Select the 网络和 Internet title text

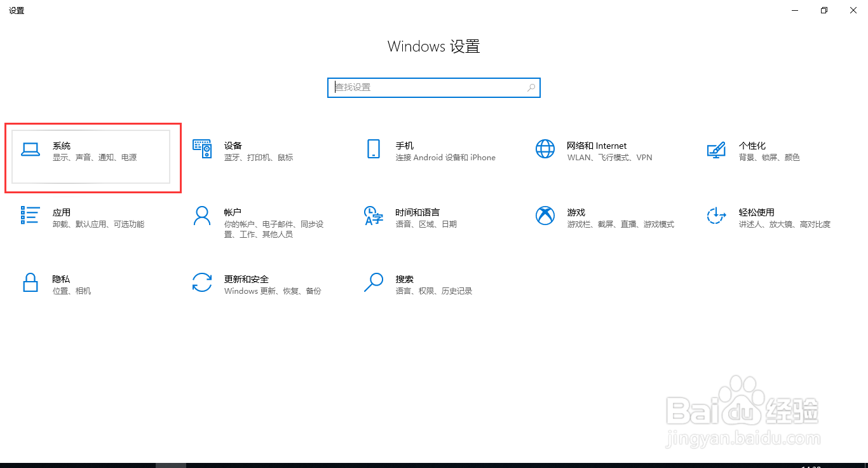coord(597,146)
